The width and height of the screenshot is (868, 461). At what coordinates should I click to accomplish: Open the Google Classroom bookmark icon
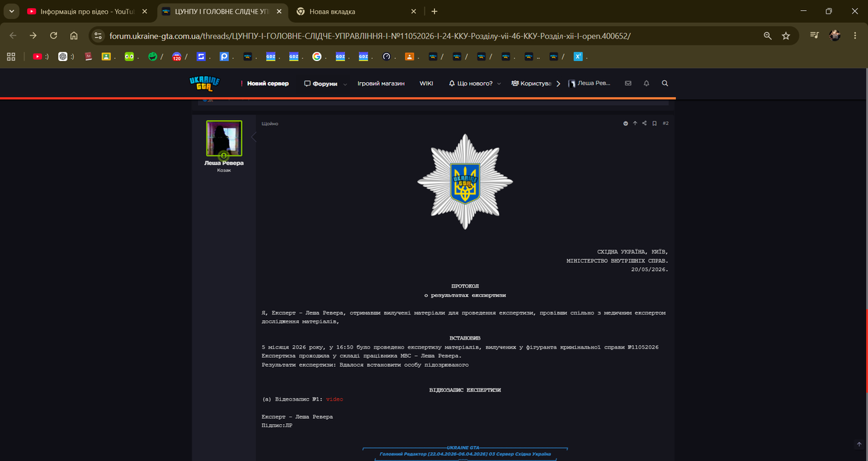tap(106, 57)
